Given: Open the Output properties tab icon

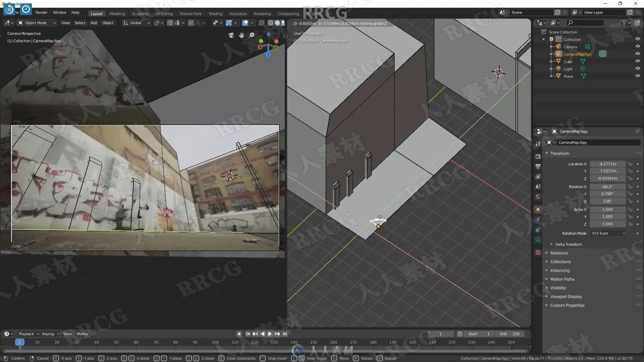Looking at the screenshot, I should (538, 167).
